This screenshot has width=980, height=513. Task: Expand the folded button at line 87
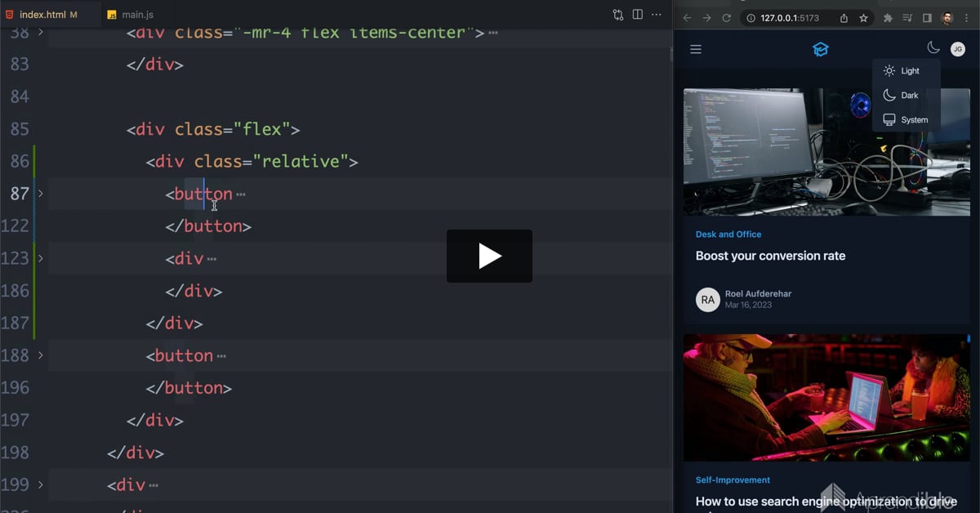tap(40, 194)
